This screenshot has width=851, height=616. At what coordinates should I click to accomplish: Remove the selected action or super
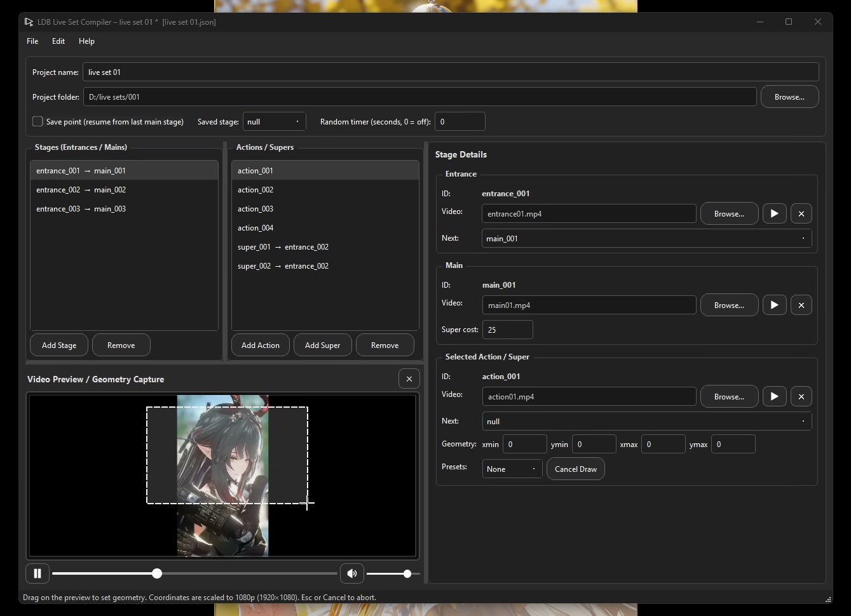pyautogui.click(x=385, y=345)
